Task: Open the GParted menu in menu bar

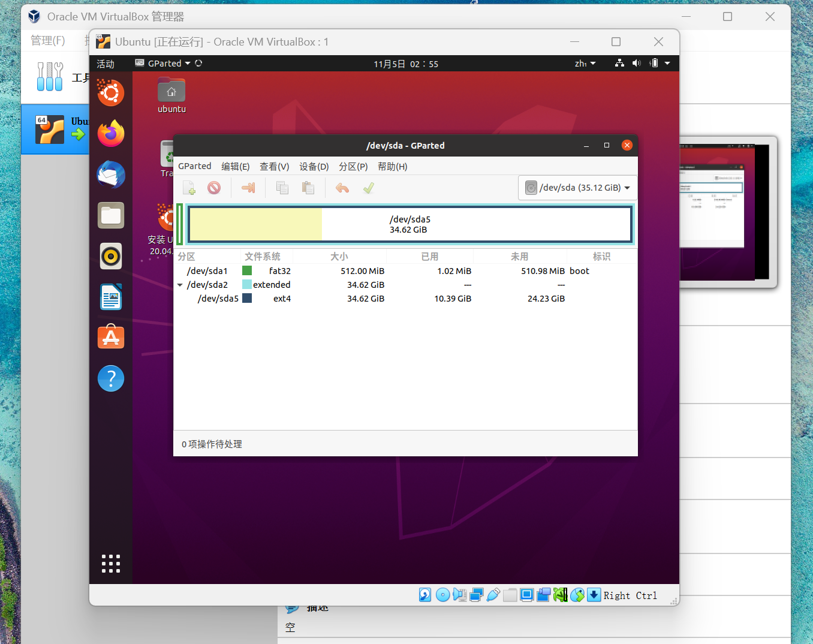Action: pos(194,166)
